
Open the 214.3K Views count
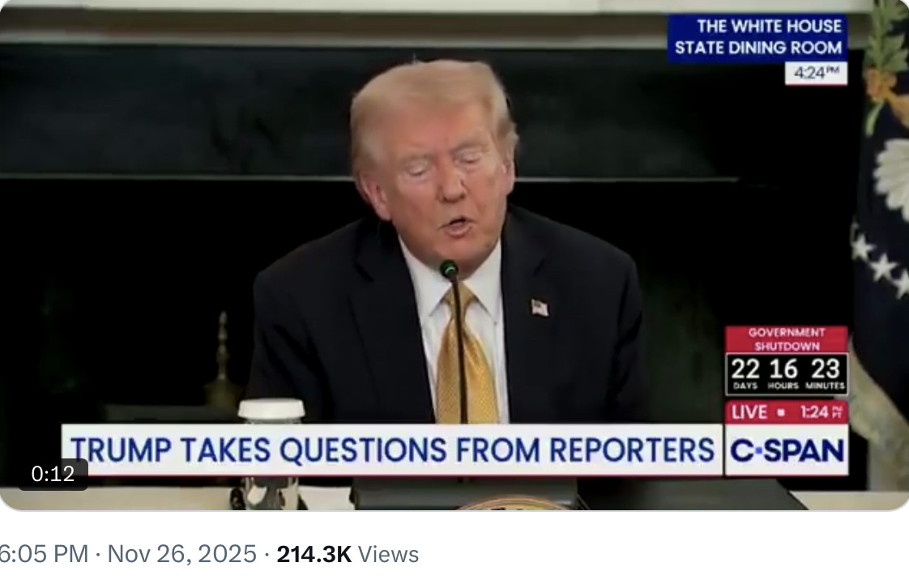click(x=348, y=554)
